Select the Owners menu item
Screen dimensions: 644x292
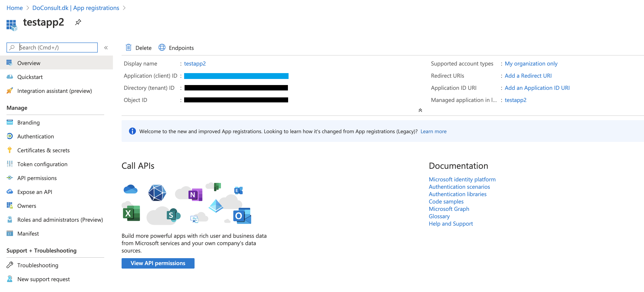coord(56,206)
